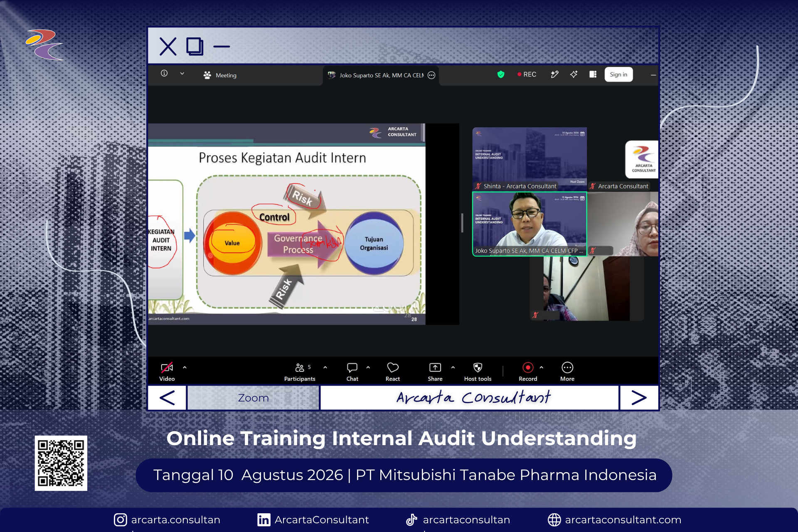Image resolution: width=798 pixels, height=532 pixels.
Task: Click the muted mic icon on the hijab woman's tile
Action: click(593, 251)
